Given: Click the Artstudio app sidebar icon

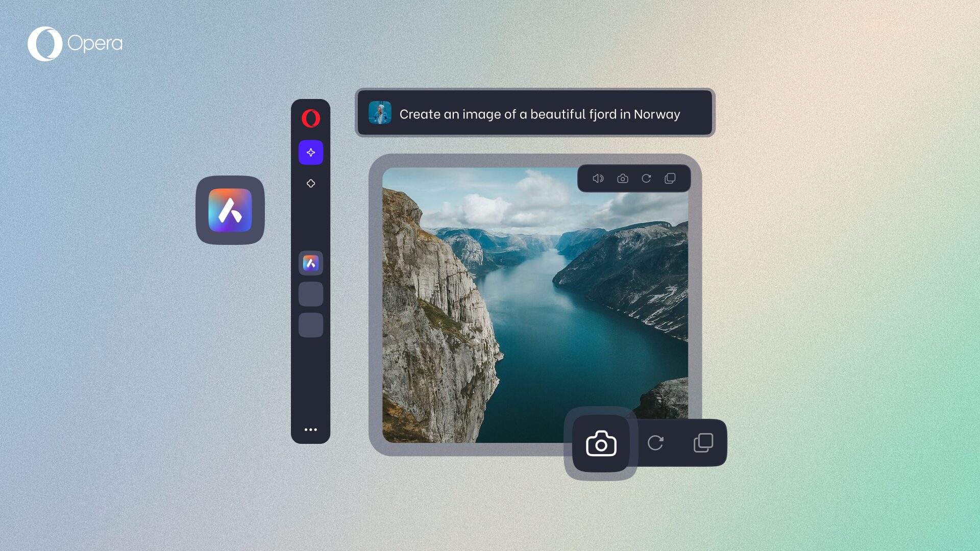Looking at the screenshot, I should point(311,262).
